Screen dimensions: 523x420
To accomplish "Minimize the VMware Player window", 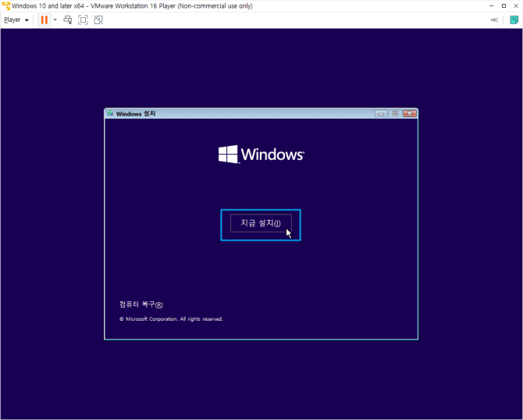I will coord(492,6).
